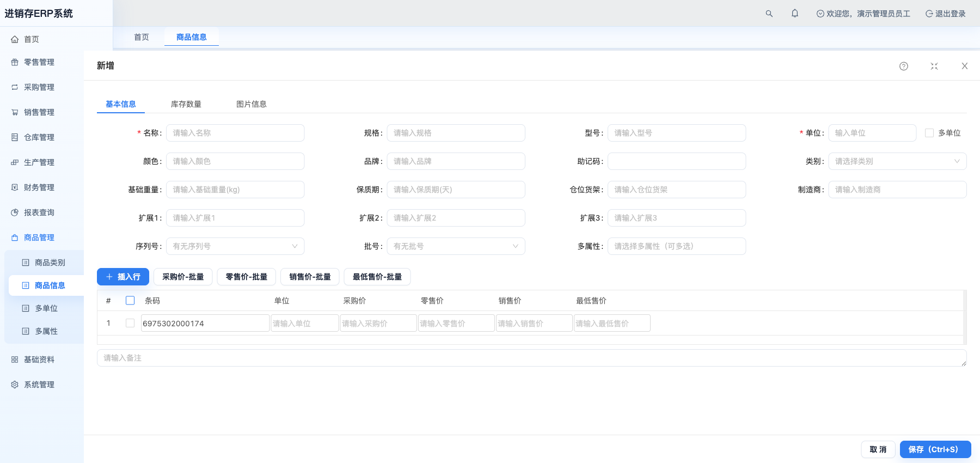
Task: Open the 类别 dropdown
Action: pos(897,161)
